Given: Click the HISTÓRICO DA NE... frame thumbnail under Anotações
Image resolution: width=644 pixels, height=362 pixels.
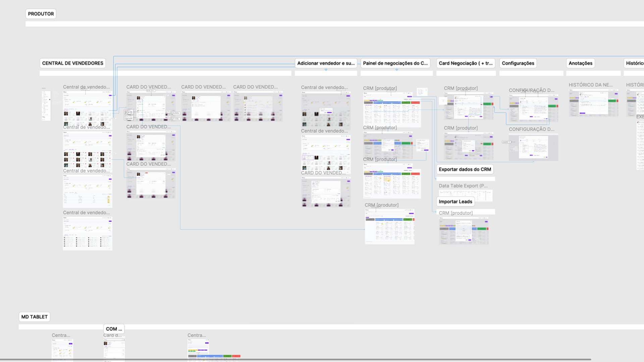Looking at the screenshot, I should click(593, 103).
